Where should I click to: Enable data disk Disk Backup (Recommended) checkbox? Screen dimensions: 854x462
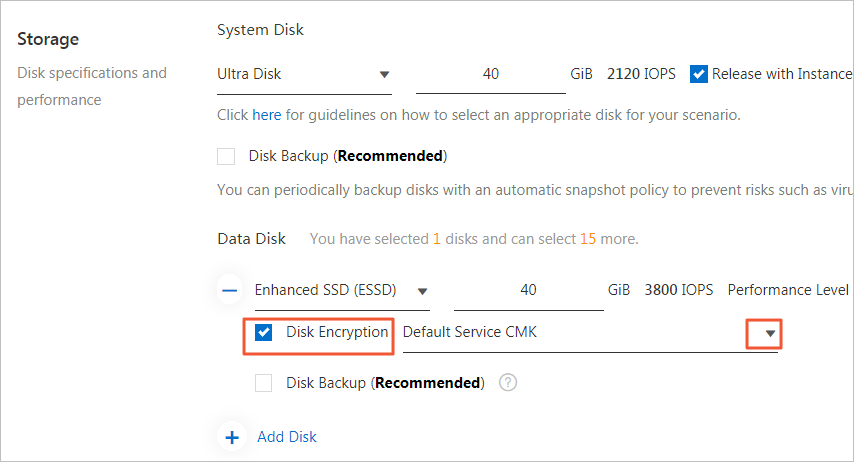(264, 383)
